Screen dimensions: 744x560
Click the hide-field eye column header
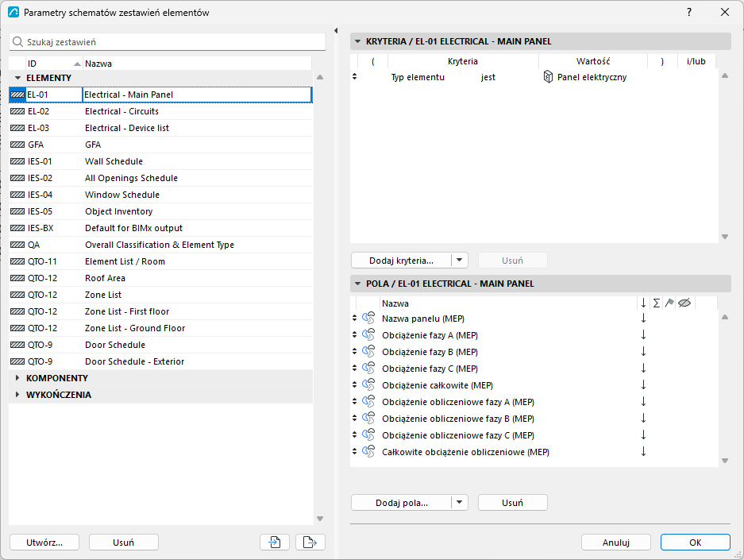[x=684, y=303]
